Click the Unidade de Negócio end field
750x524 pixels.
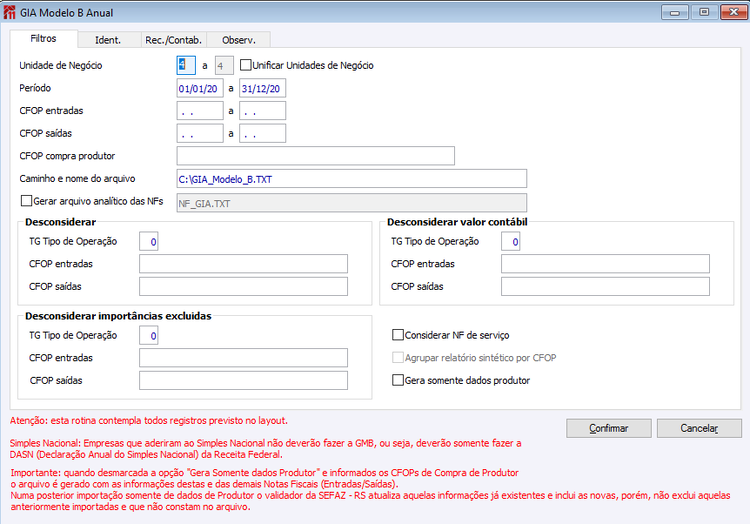point(224,66)
